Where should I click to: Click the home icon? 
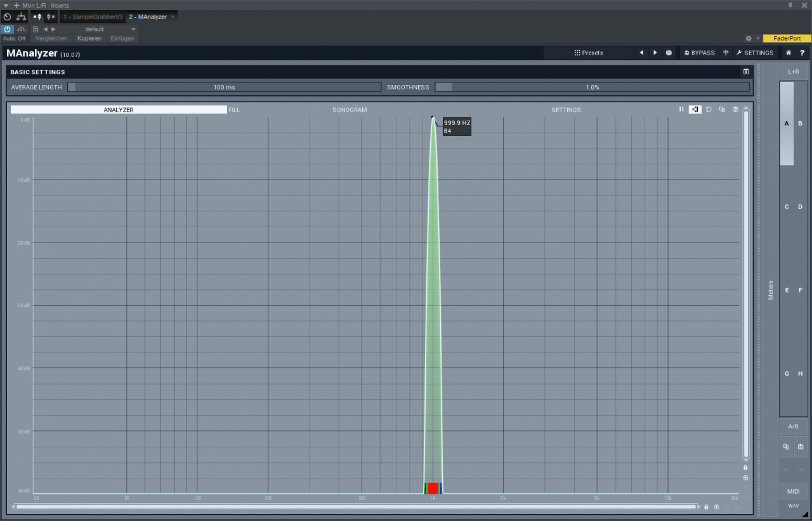[x=789, y=53]
